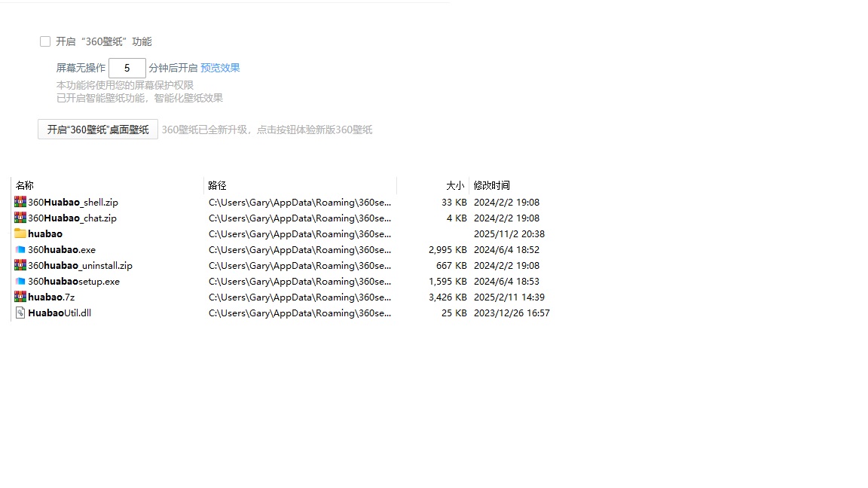Click the 360Huabao_shell.zip archive icon
This screenshot has width=868, height=488.
(x=20, y=202)
